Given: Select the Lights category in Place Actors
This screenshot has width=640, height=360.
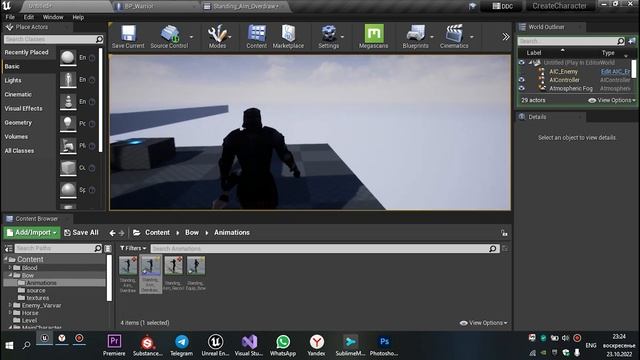Looking at the screenshot, I should [x=13, y=80].
